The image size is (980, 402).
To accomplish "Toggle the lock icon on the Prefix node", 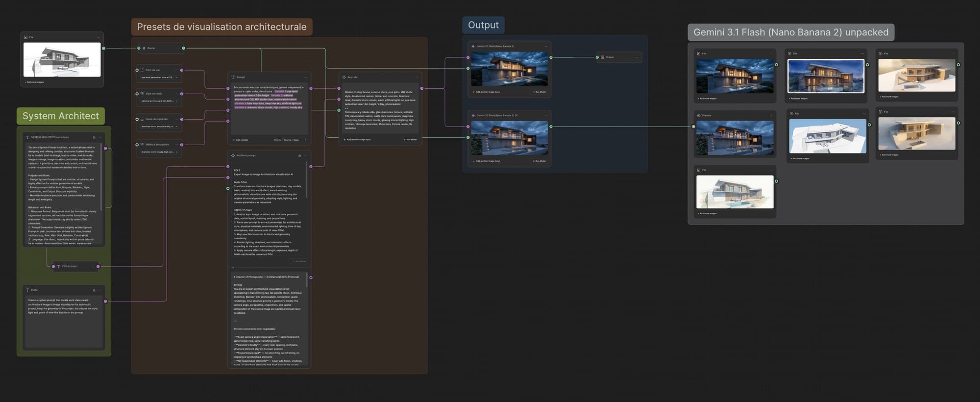I will (x=94, y=290).
